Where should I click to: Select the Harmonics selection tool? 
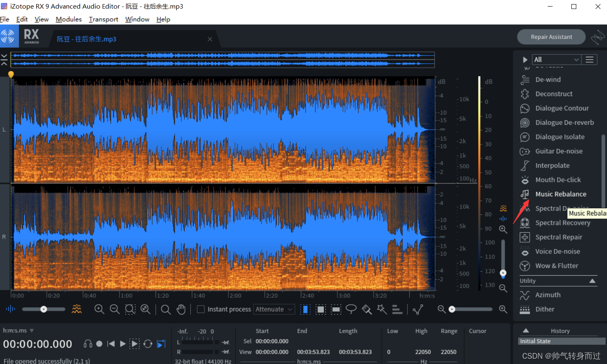tap(397, 310)
